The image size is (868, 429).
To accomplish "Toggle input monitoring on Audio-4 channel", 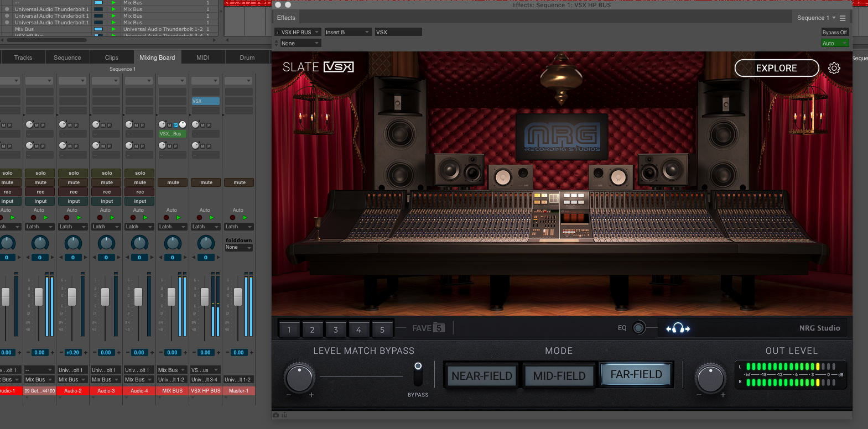I will [x=140, y=201].
